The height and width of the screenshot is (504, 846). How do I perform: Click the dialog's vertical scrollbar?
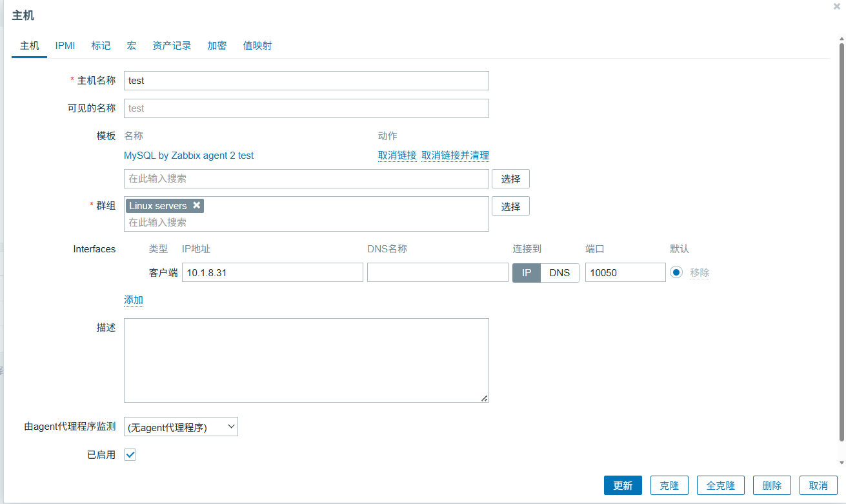tap(841, 242)
